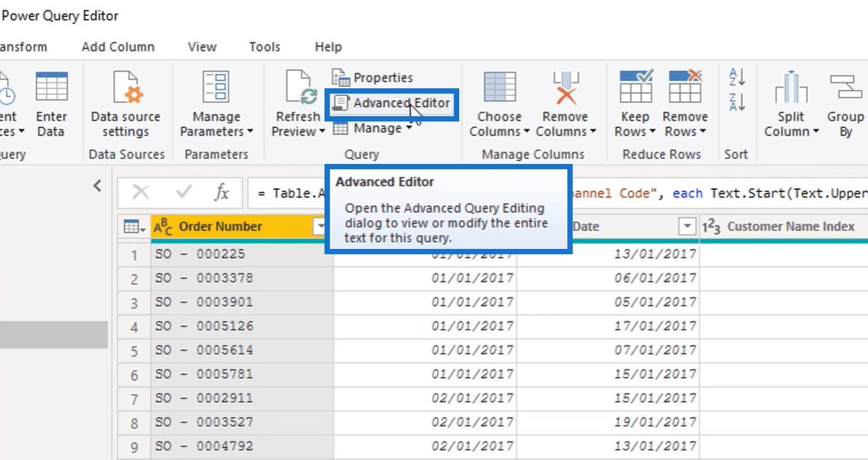Click the 123 data type icon of Customer Name Index
Image resolution: width=868 pixels, height=460 pixels.
click(711, 227)
